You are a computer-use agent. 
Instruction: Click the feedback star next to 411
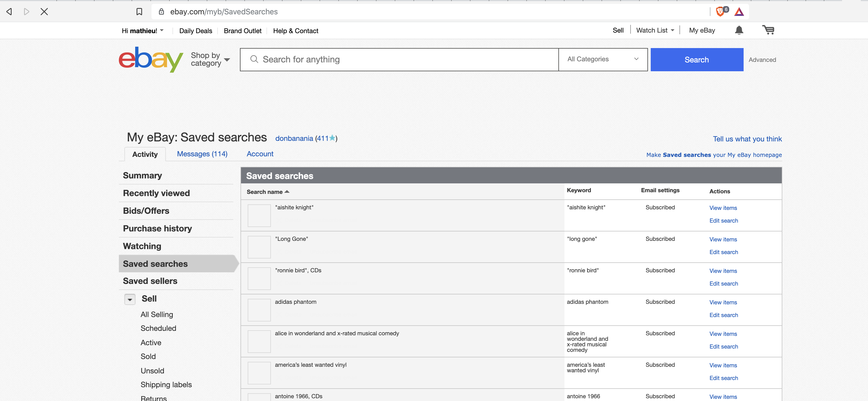332,138
